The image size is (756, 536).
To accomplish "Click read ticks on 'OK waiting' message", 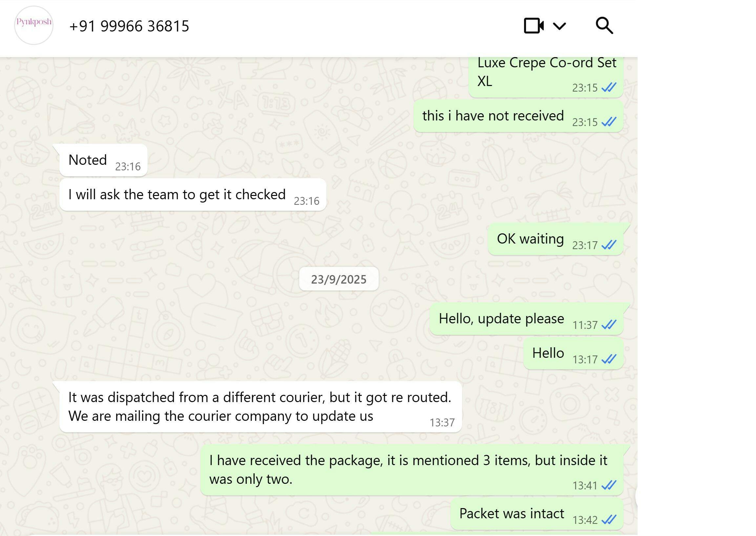I will pyautogui.click(x=609, y=245).
